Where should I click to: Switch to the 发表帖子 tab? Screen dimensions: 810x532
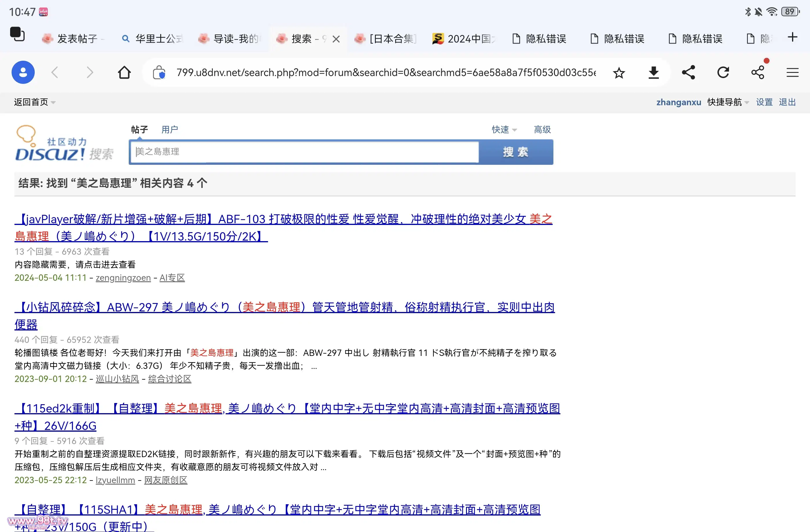(73, 39)
